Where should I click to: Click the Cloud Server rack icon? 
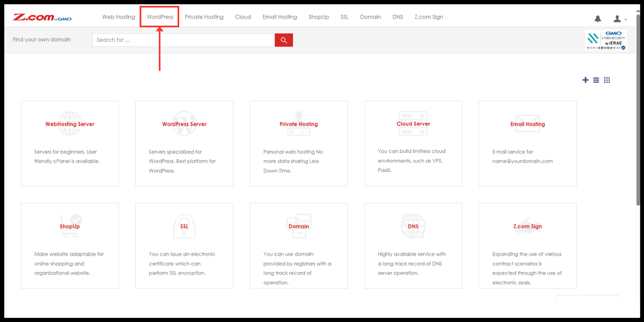[413, 123]
